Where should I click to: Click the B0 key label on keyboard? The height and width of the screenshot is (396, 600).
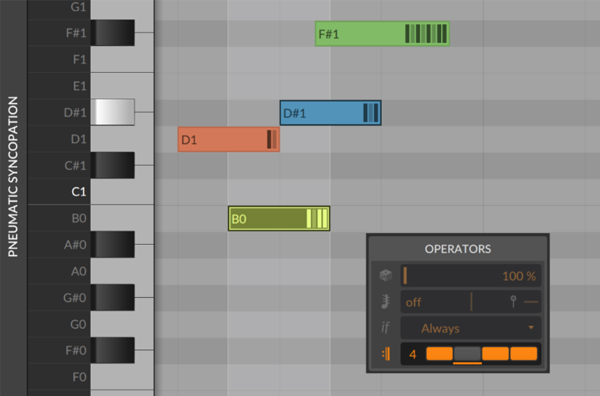coord(79,218)
